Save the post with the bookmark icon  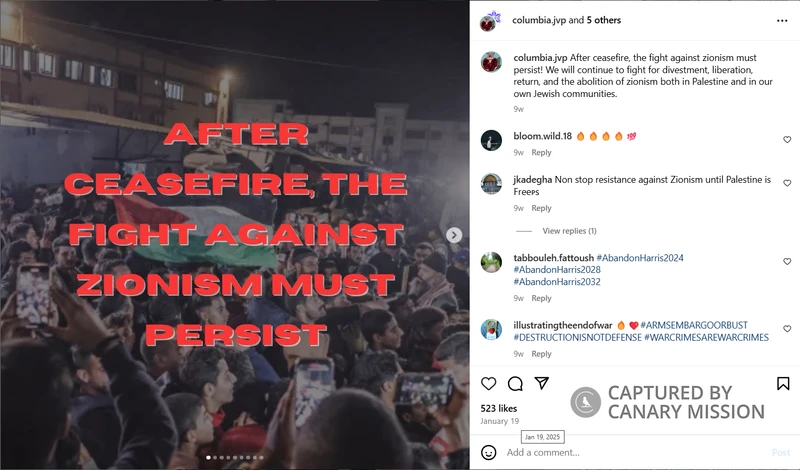coord(783,383)
